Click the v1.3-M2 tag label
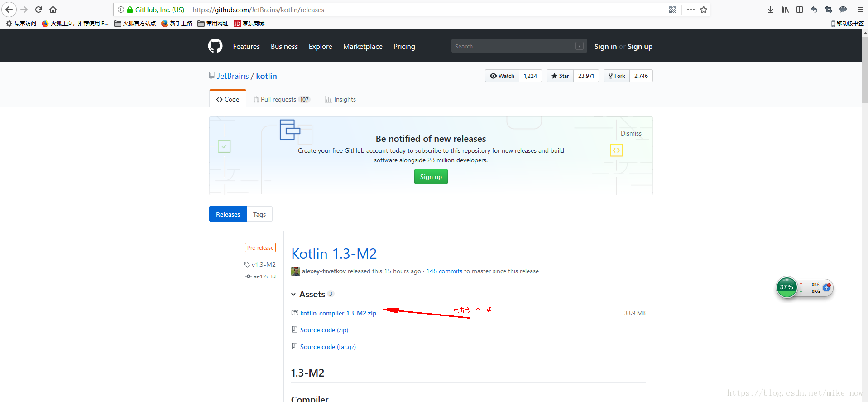This screenshot has height=402, width=868. click(x=260, y=265)
